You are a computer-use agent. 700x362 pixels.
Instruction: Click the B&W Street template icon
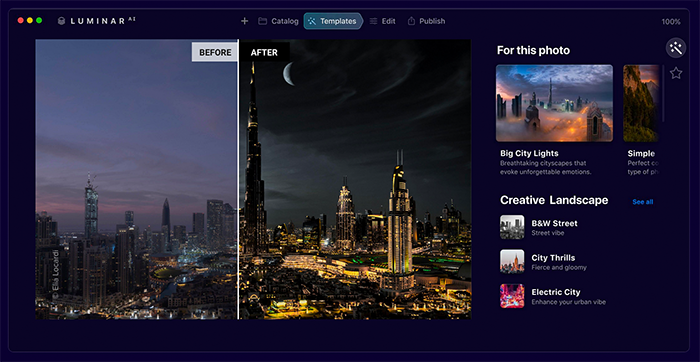pos(512,227)
